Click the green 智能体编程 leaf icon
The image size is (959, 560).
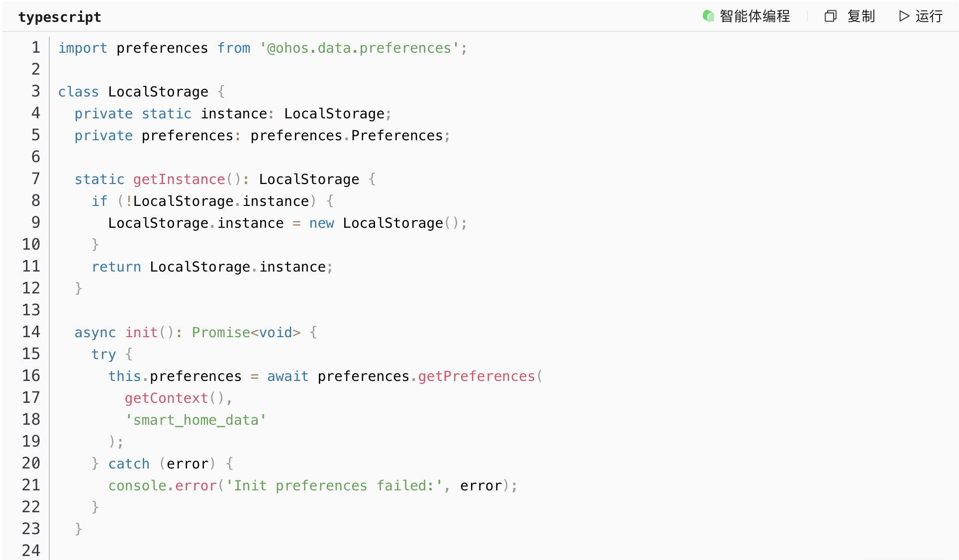point(708,16)
